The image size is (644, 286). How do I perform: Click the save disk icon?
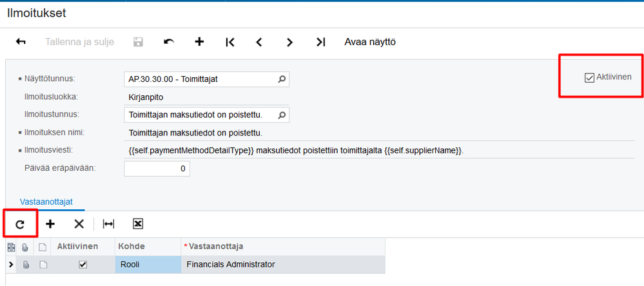(x=138, y=42)
